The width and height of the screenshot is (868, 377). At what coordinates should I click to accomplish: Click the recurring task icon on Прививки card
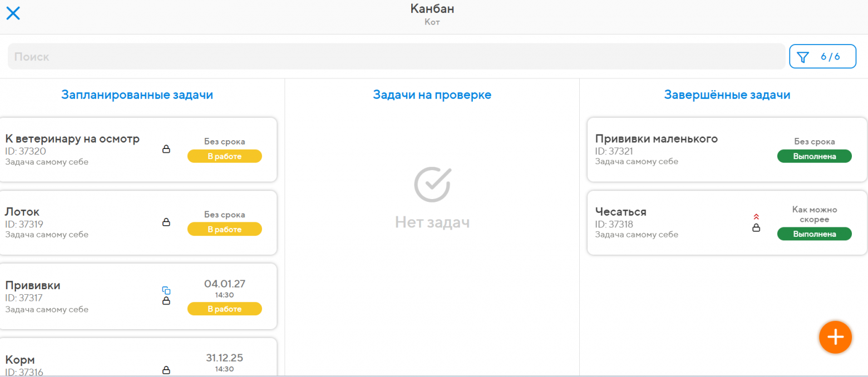(166, 290)
